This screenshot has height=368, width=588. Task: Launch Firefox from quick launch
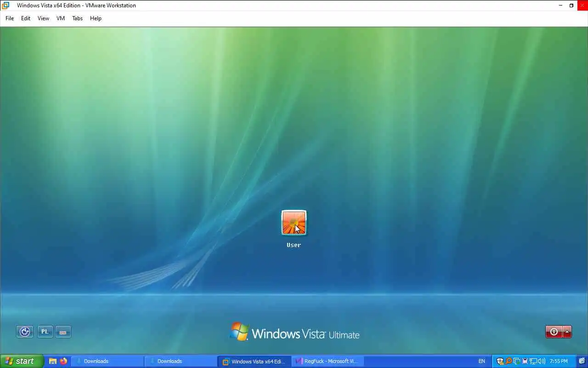[63, 361]
